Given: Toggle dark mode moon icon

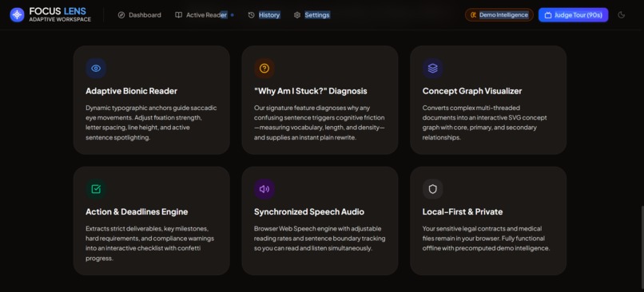Looking at the screenshot, I should [x=622, y=15].
